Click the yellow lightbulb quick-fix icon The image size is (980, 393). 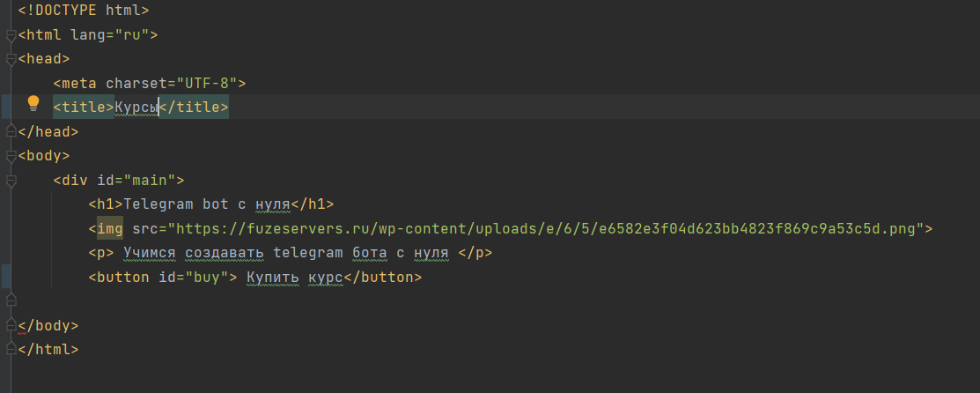[33, 103]
